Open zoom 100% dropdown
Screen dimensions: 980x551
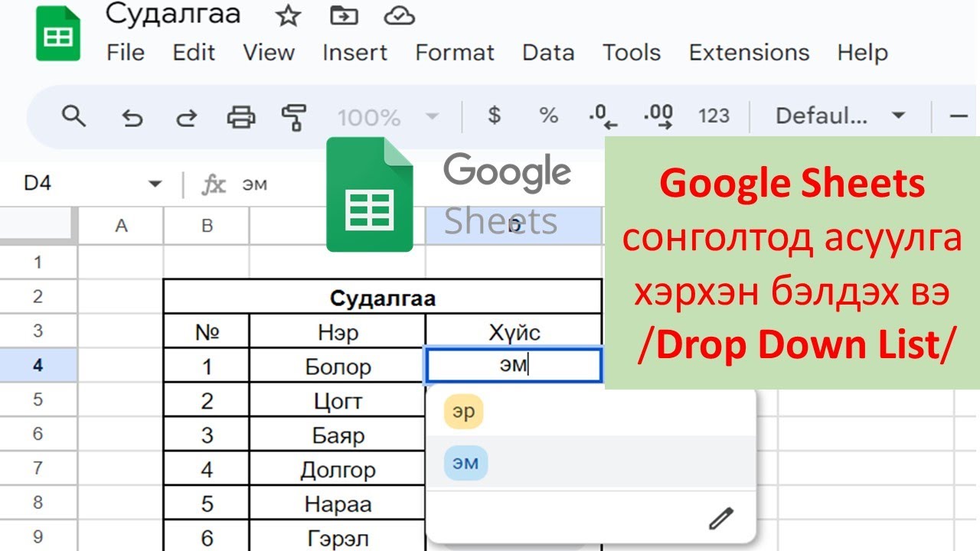click(x=388, y=117)
